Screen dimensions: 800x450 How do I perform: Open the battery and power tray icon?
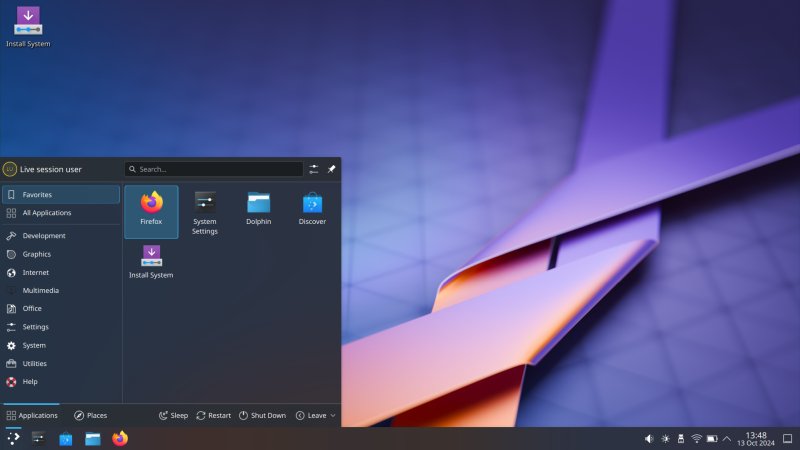click(712, 439)
